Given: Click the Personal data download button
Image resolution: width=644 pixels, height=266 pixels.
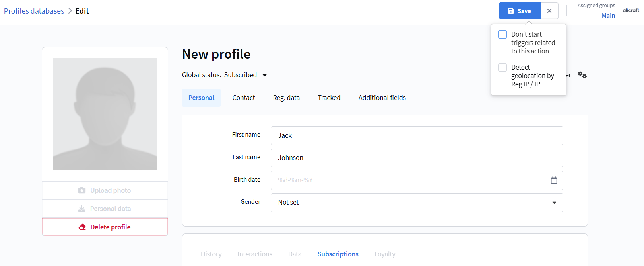Looking at the screenshot, I should tap(105, 209).
